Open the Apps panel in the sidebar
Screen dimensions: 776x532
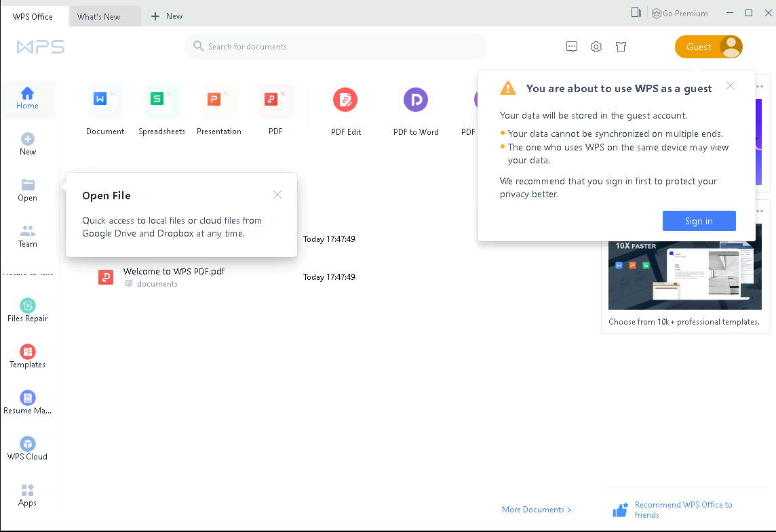pyautogui.click(x=28, y=495)
